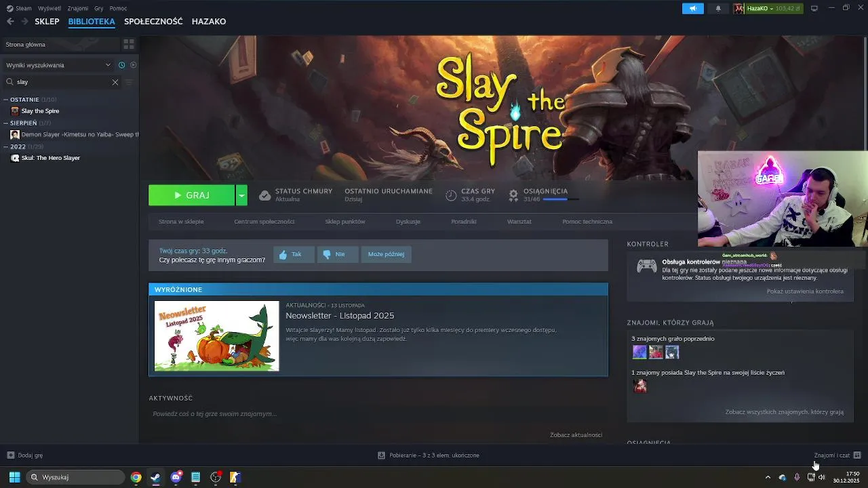Image resolution: width=868 pixels, height=488 pixels.
Task: Go back with left arrow
Action: [10, 22]
